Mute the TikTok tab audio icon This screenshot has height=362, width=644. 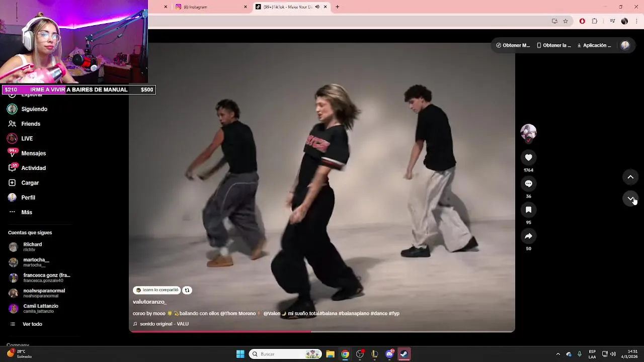click(x=317, y=7)
